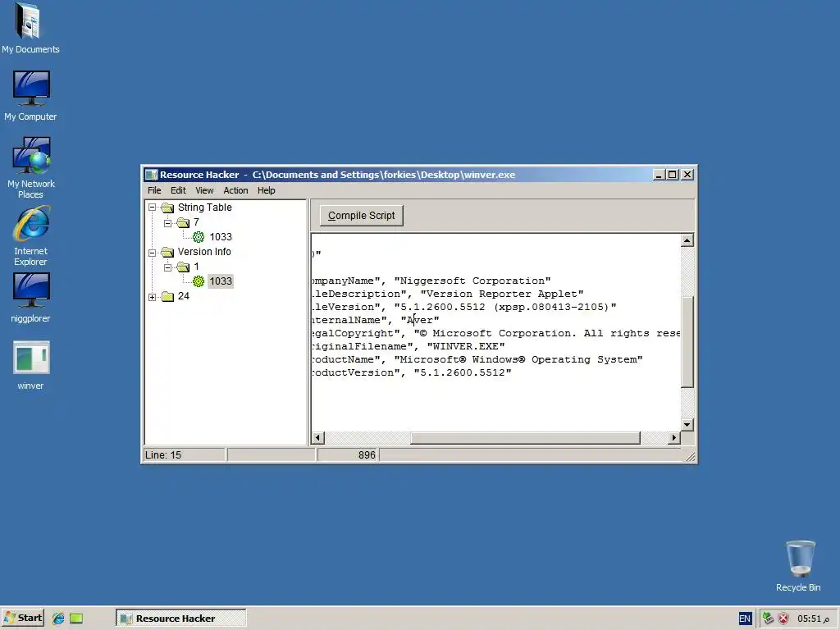Minimize the Resource Hacker window

(659, 175)
